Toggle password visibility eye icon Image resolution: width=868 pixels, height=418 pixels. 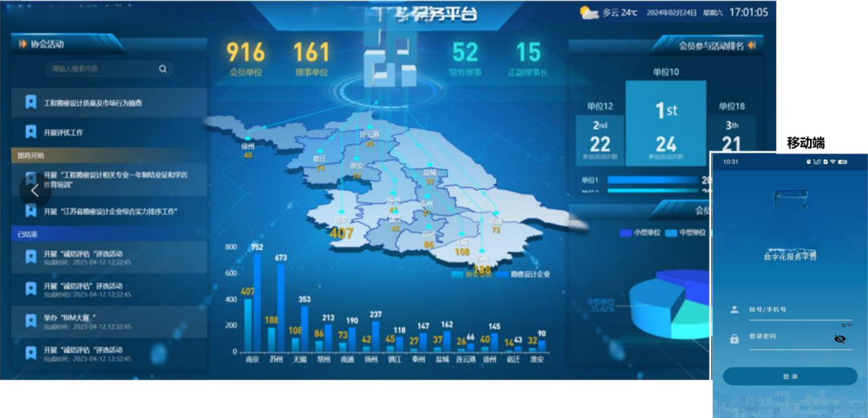(840, 339)
